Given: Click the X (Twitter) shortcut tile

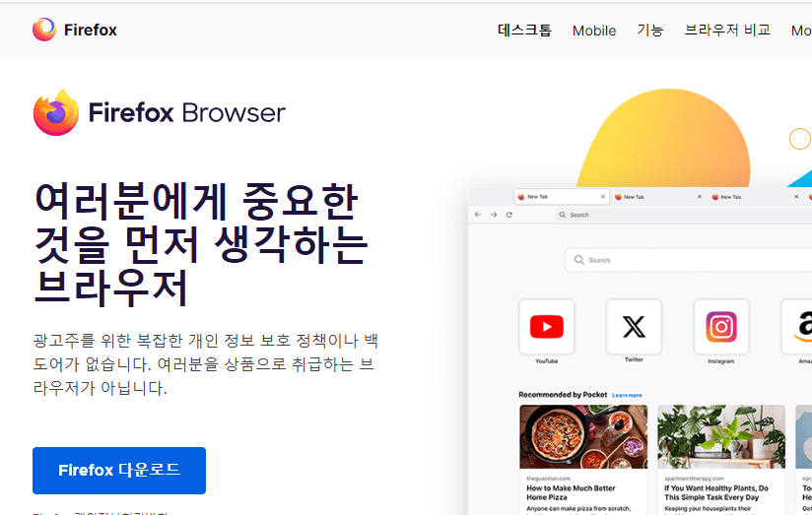Looking at the screenshot, I should tap(634, 327).
